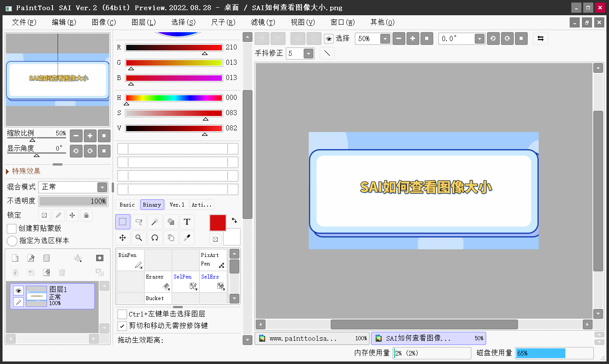Screen dimensions: 609x364
Task: Open the 手抖修正 value dropdown
Action: [309, 53]
